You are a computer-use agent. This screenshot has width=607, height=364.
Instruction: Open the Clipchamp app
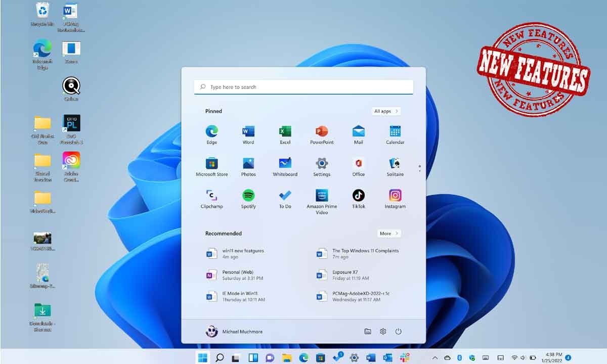(x=211, y=199)
